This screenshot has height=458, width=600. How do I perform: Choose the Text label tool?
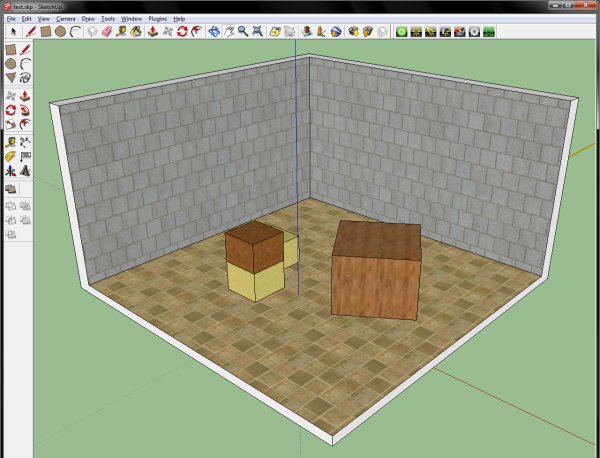tap(25, 156)
